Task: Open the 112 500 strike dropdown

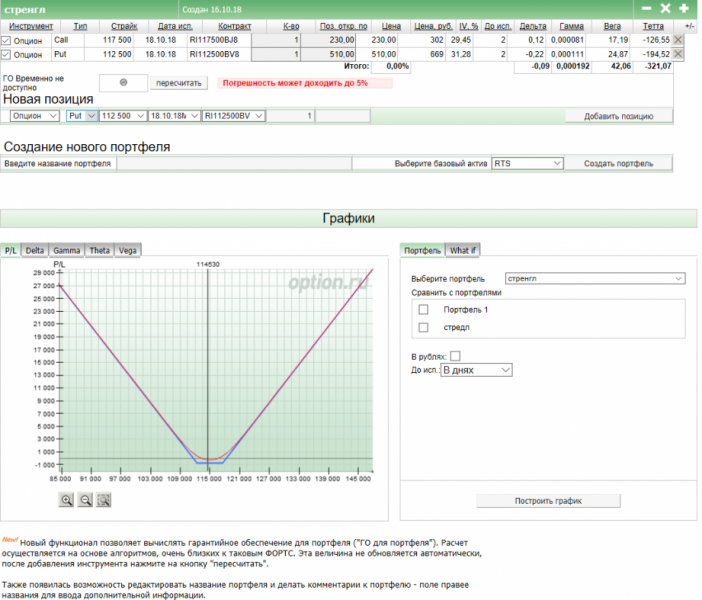Action: [123, 116]
